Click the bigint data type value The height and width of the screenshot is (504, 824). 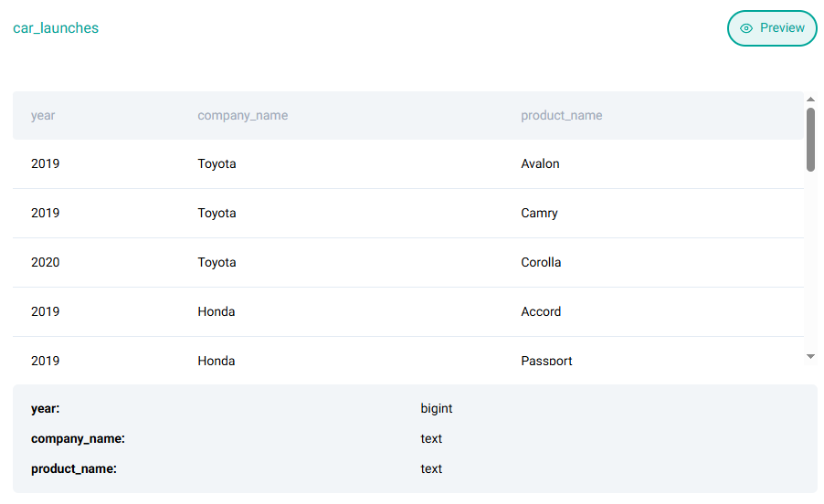[x=436, y=409]
